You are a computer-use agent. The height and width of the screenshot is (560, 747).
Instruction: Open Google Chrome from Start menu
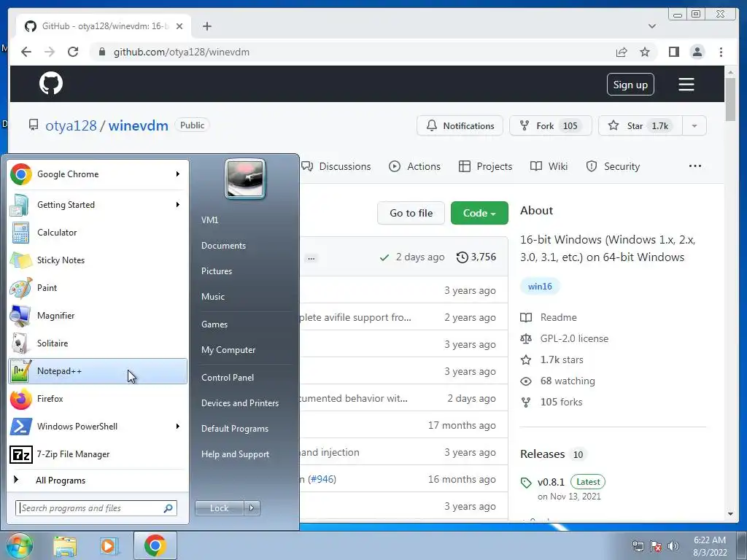pyautogui.click(x=98, y=174)
